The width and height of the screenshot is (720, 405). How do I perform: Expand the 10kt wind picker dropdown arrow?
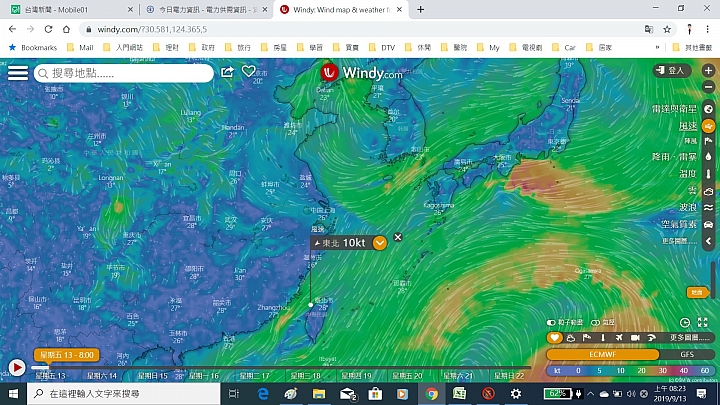pyautogui.click(x=380, y=242)
